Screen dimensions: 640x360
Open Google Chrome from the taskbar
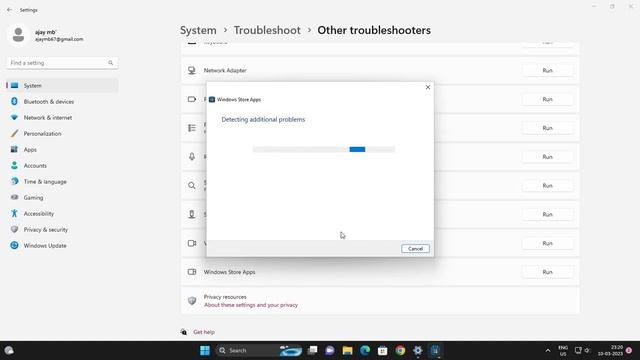pos(400,350)
